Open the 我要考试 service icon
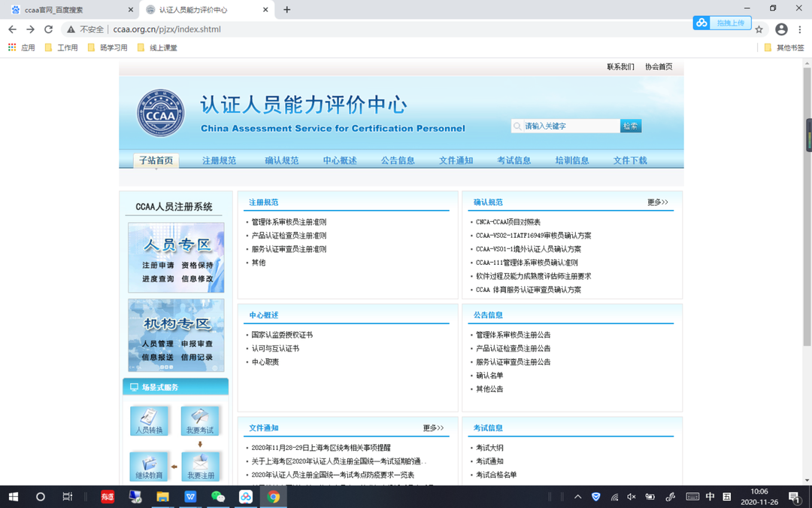The width and height of the screenshot is (812, 508). [x=200, y=421]
